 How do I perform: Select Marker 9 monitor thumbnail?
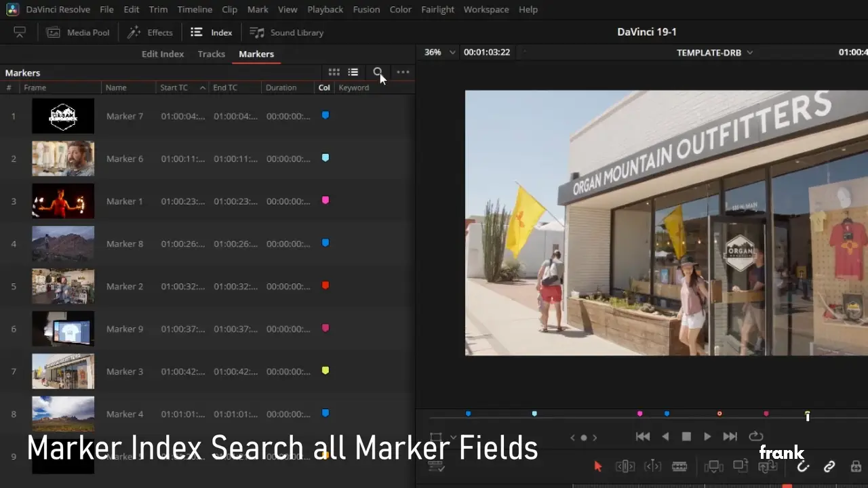[x=63, y=329]
